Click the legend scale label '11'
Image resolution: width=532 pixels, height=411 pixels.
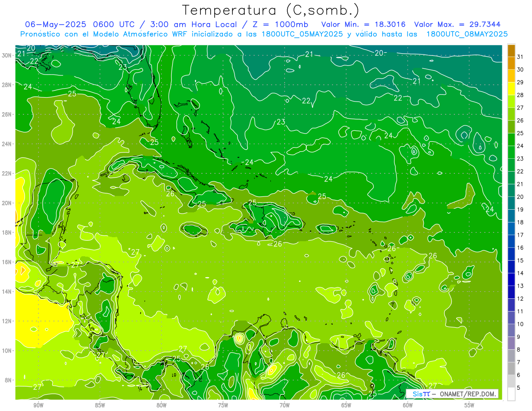click(x=520, y=311)
